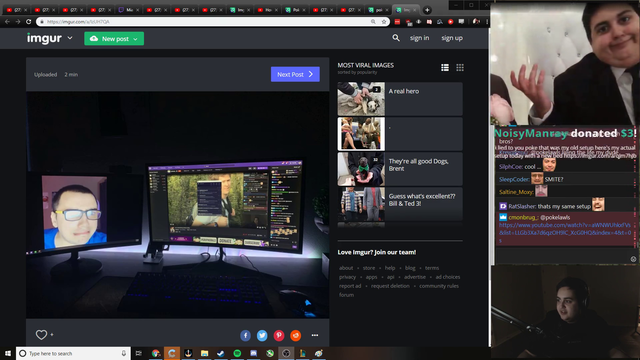The image size is (640, 360).
Task: Click the sign in link
Action: click(419, 38)
